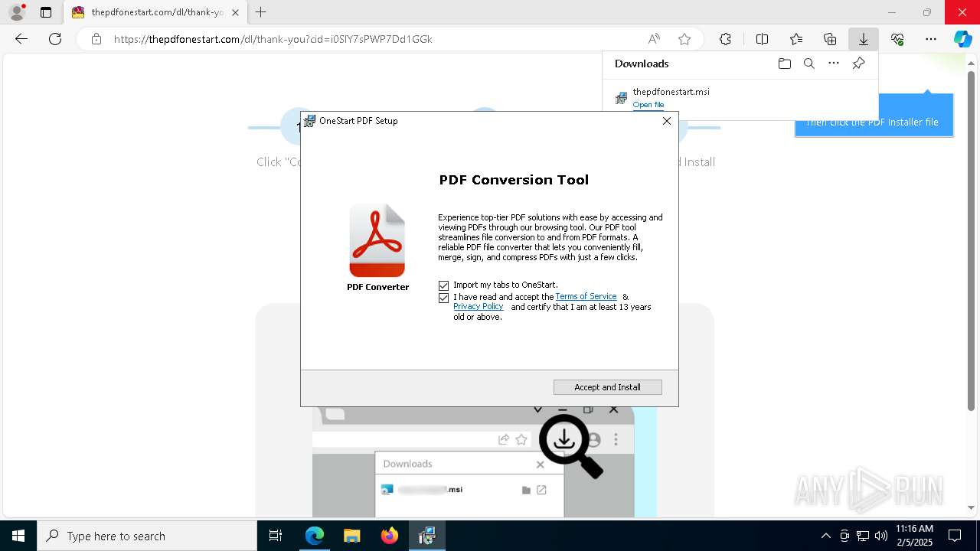Open Read aloud in address bar
Image resolution: width=980 pixels, height=551 pixels.
(x=654, y=39)
